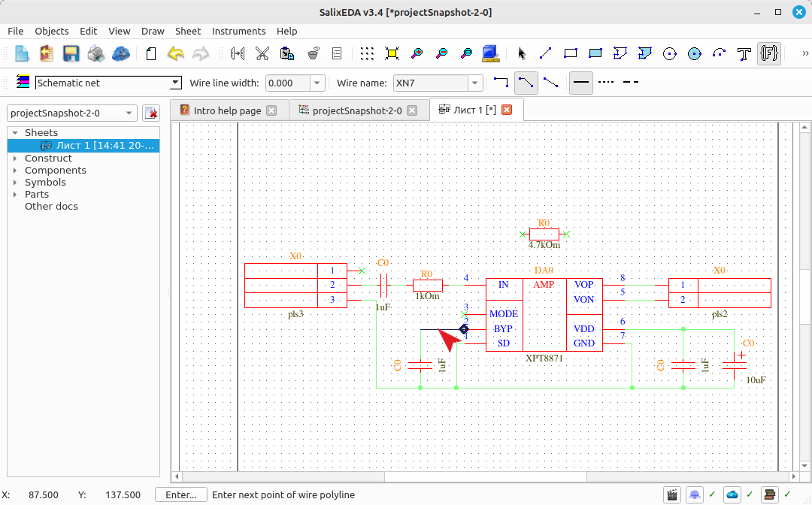Open the cloud storage icon in toolbar

(x=120, y=53)
